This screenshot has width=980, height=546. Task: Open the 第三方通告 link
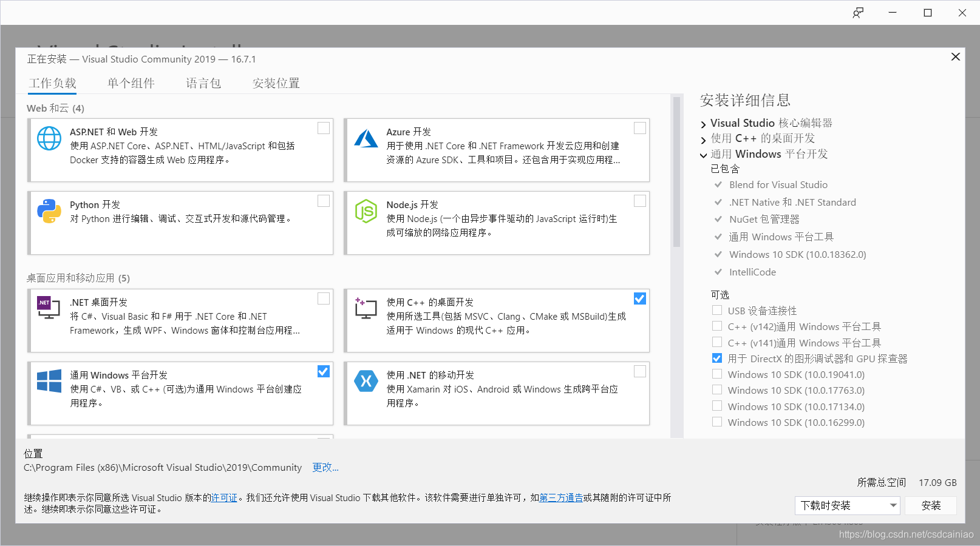coord(561,497)
